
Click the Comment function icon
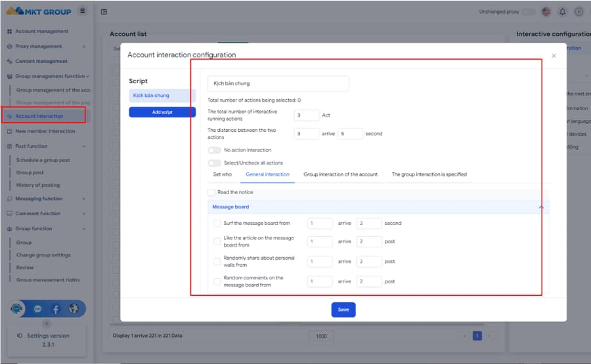coord(9,213)
